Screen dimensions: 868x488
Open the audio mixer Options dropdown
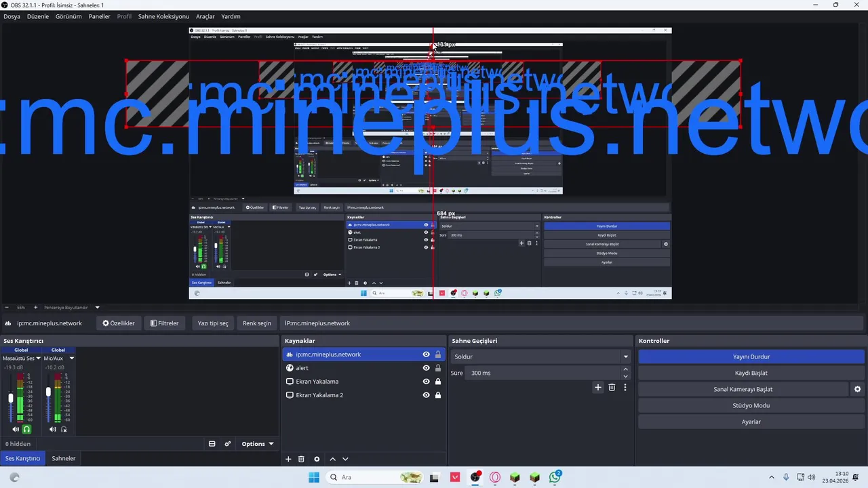[258, 444]
